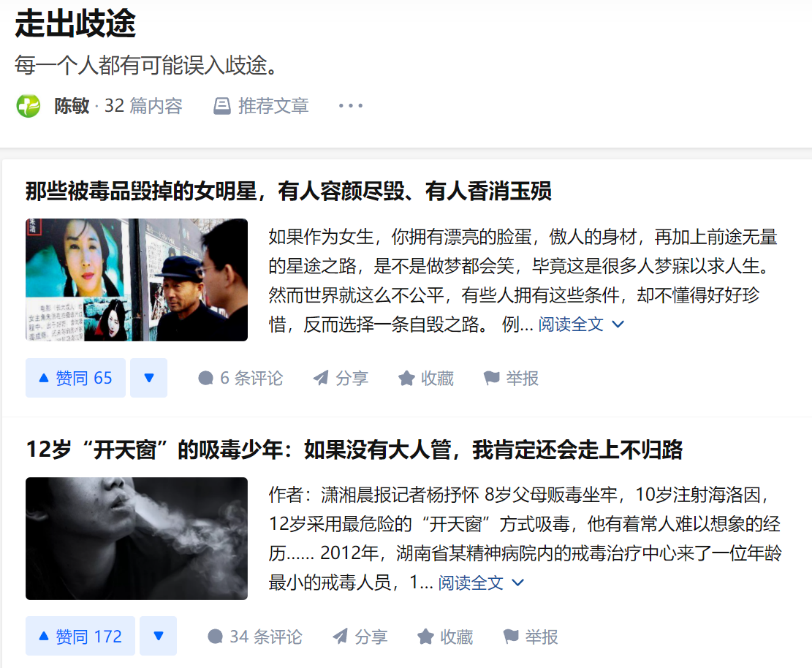Open the article title about 被毒品毁掉的女明星
The width and height of the screenshot is (812, 668).
288,191
